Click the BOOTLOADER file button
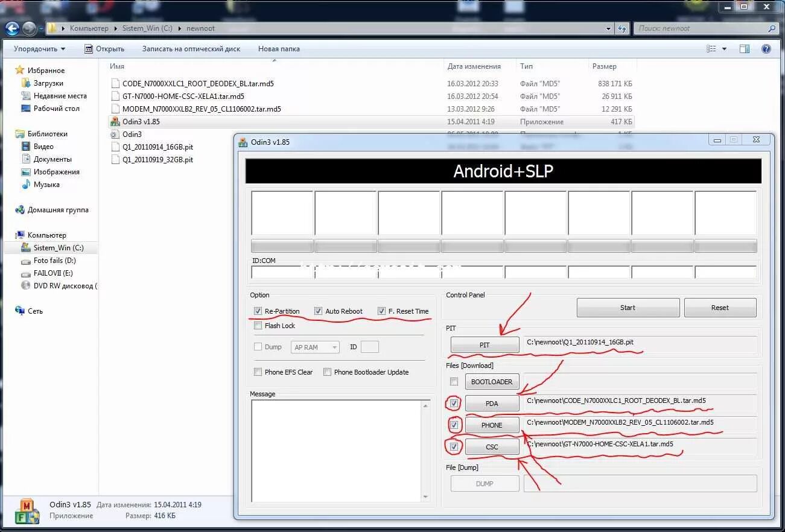Image resolution: width=785 pixels, height=532 pixels. [492, 382]
